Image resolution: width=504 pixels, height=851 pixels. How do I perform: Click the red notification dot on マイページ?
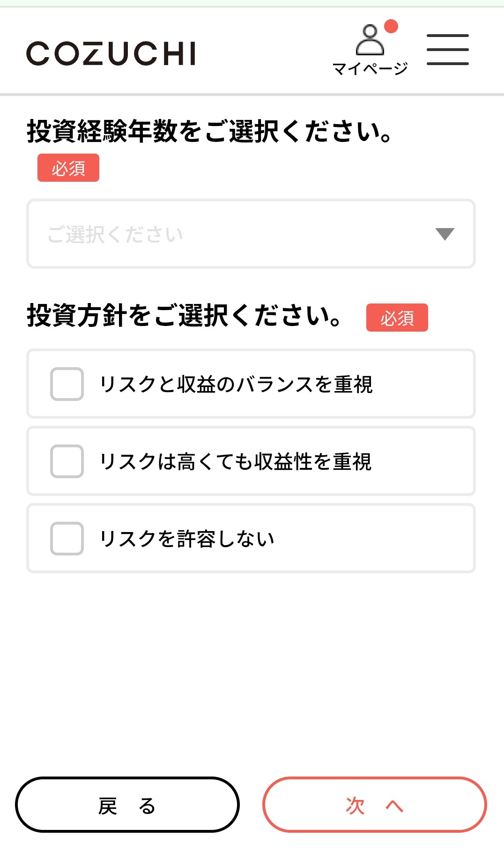click(391, 26)
